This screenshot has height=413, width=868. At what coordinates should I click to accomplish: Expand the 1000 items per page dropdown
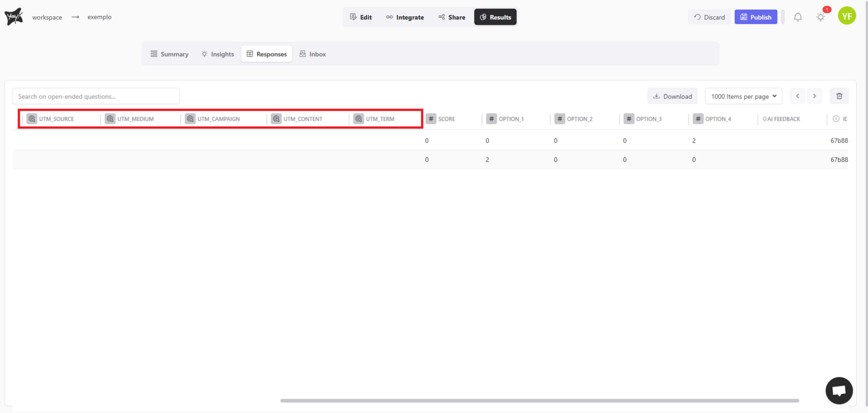coord(743,96)
